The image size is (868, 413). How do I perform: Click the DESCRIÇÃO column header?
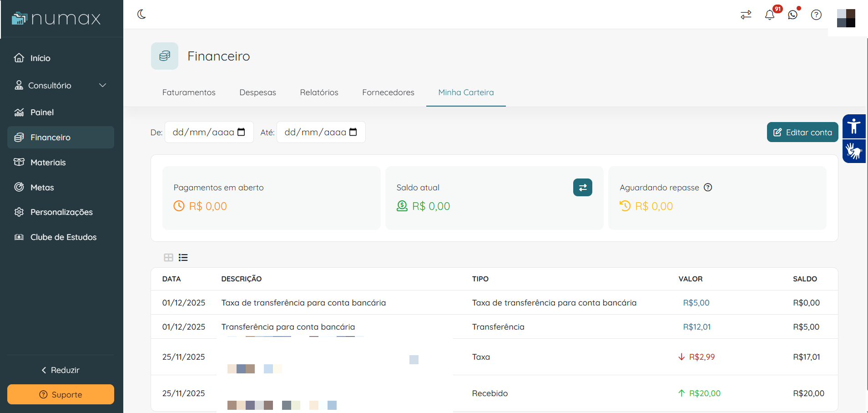(242, 279)
